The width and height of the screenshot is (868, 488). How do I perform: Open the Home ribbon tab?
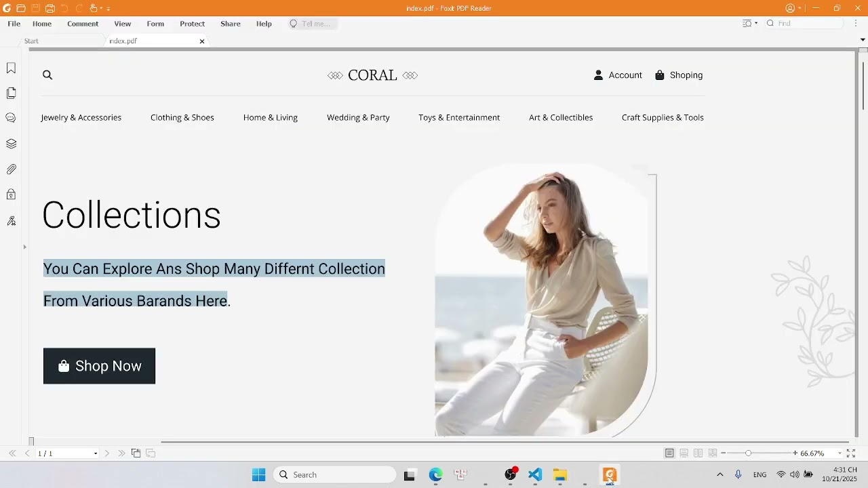[x=42, y=24]
